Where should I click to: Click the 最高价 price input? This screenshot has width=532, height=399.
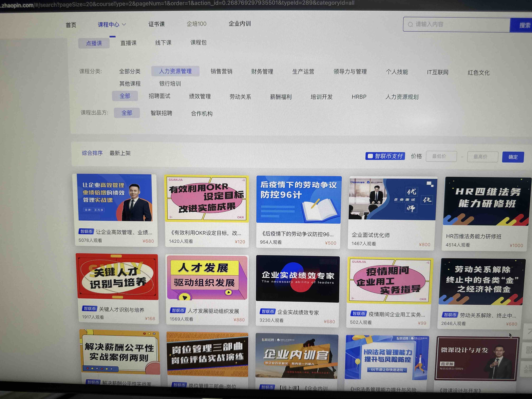pyautogui.click(x=483, y=157)
